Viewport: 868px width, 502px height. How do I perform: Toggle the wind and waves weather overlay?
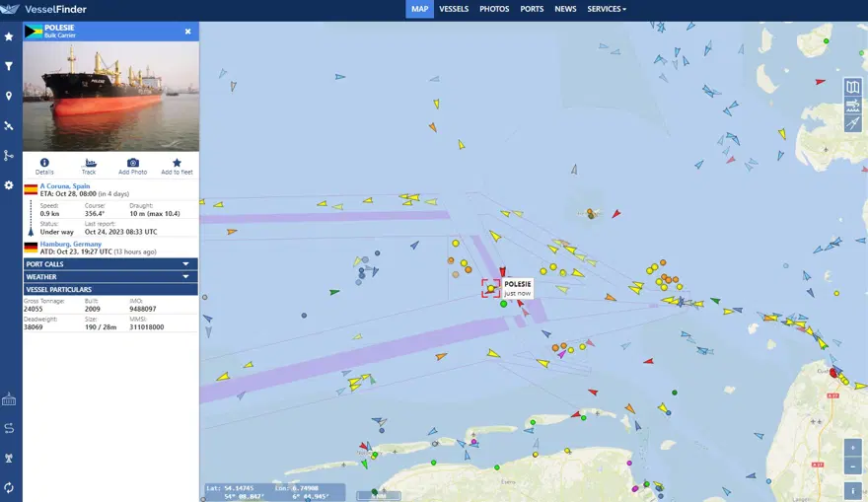pos(852,106)
